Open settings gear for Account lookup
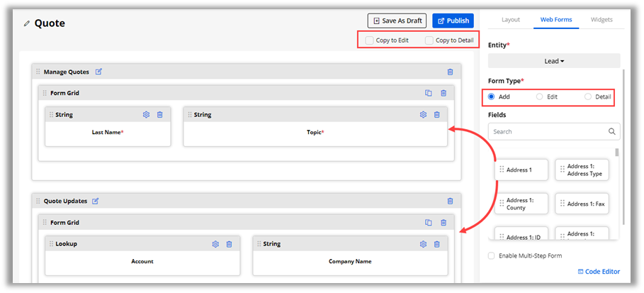644x293 pixels. pos(215,244)
